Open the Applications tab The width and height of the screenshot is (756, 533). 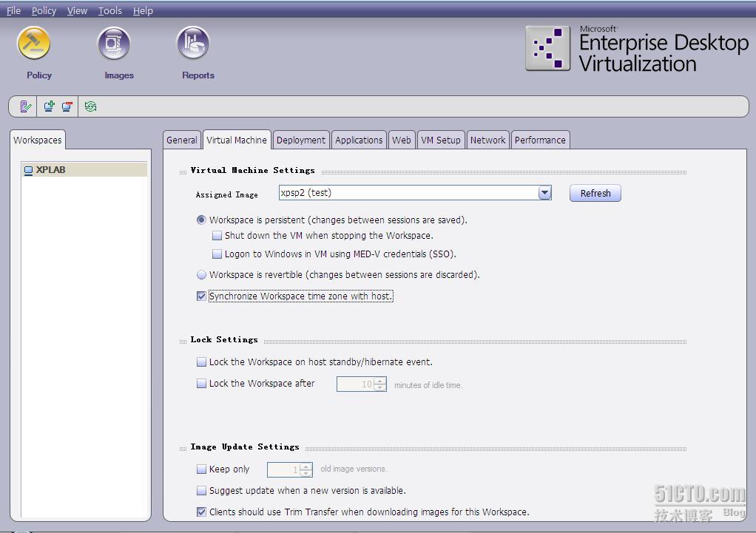359,140
